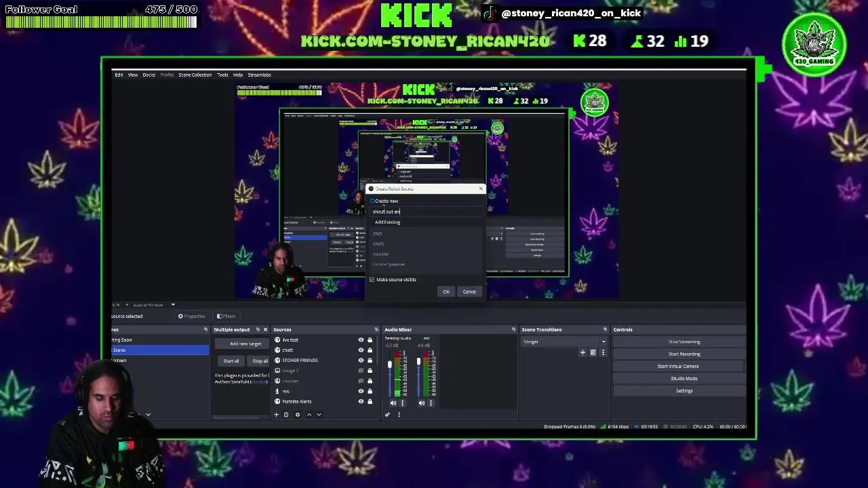Pop out the Audio Mixer dock
868x488 pixels.
point(513,329)
